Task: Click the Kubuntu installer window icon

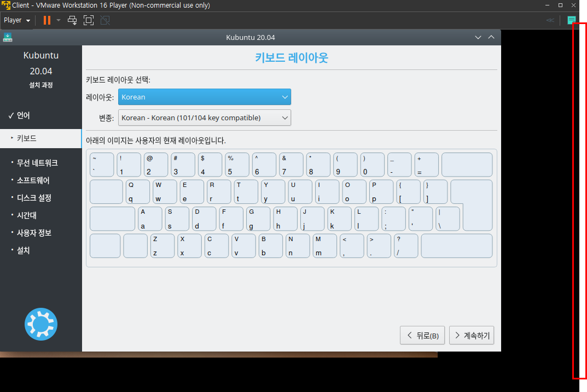Action: [8, 37]
